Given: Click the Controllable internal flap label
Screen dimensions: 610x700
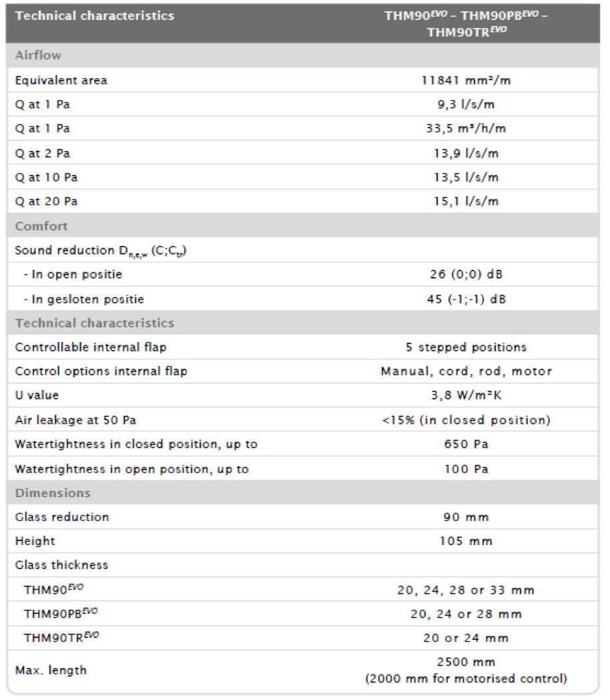Looking at the screenshot, I should pyautogui.click(x=91, y=347).
